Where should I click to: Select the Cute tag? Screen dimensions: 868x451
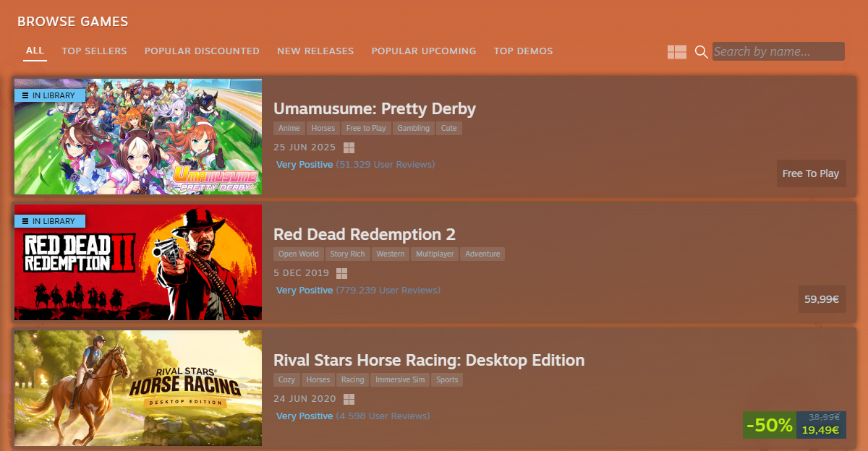point(449,128)
